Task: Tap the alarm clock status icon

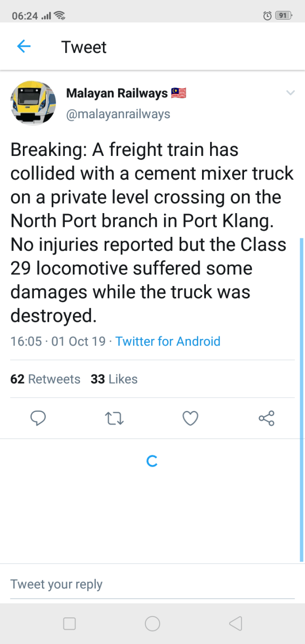Action: 267,16
